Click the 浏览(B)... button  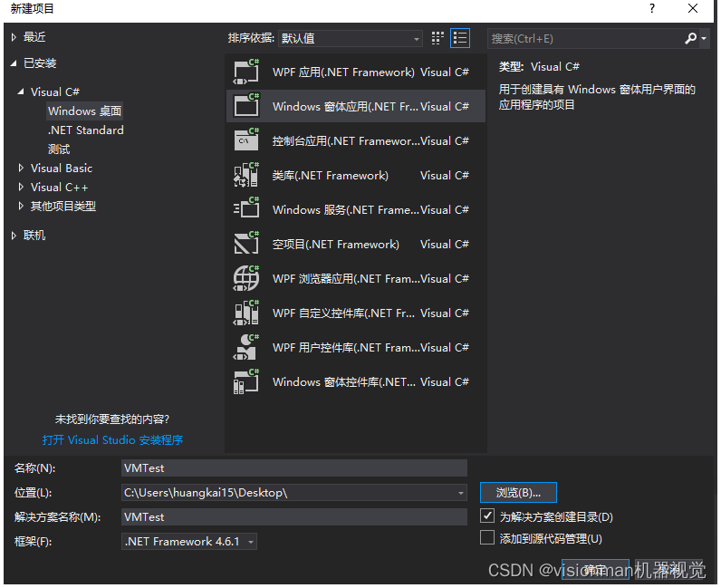click(518, 493)
